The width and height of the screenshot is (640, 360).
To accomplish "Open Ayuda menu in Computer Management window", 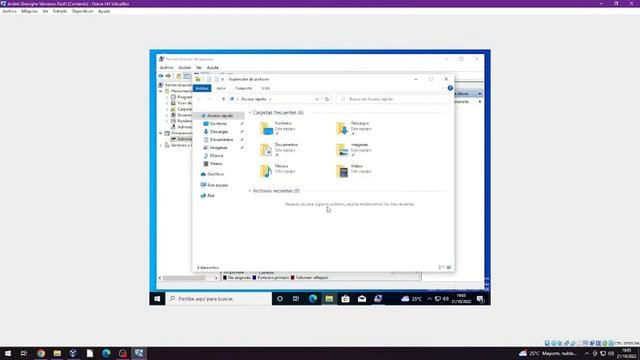I will 213,68.
